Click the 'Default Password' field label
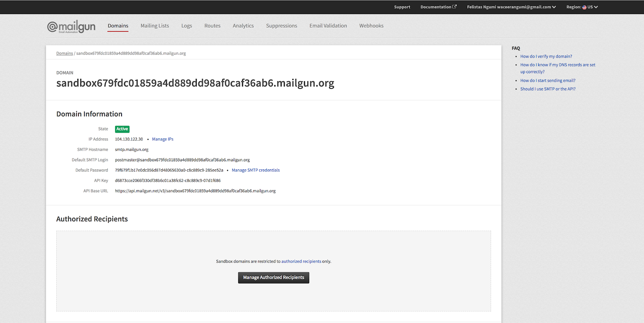Screen dimensions: 644x323 point(92,170)
